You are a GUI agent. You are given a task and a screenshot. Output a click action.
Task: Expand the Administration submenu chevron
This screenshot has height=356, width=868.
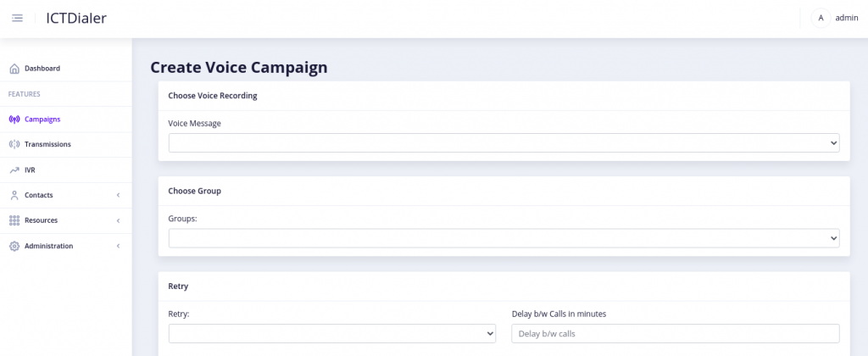click(x=118, y=246)
